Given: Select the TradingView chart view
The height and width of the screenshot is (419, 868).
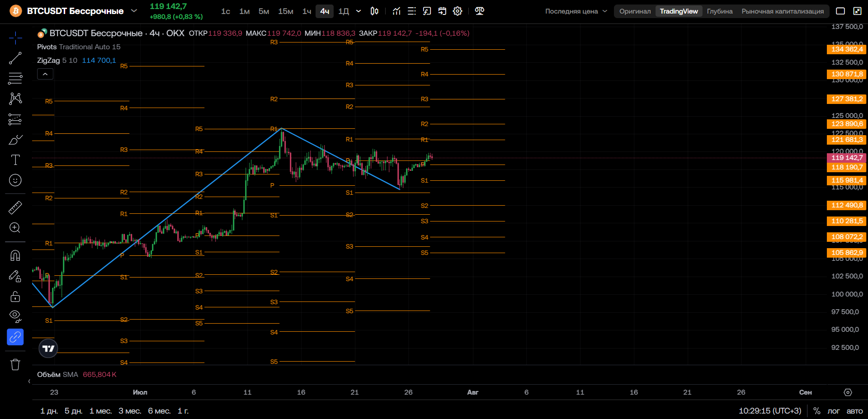Looking at the screenshot, I should click(679, 11).
